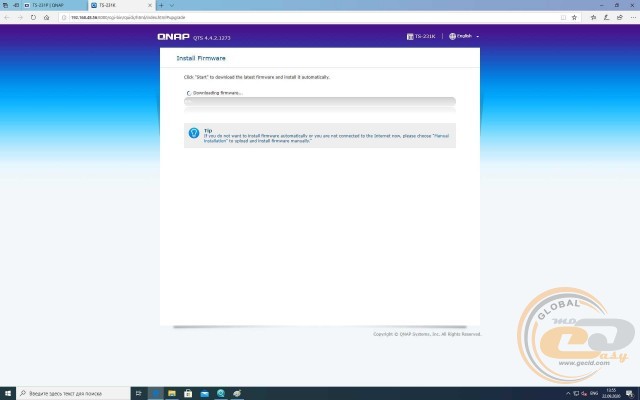Open a new browser tab with plus
The image size is (640, 400).
(161, 5)
